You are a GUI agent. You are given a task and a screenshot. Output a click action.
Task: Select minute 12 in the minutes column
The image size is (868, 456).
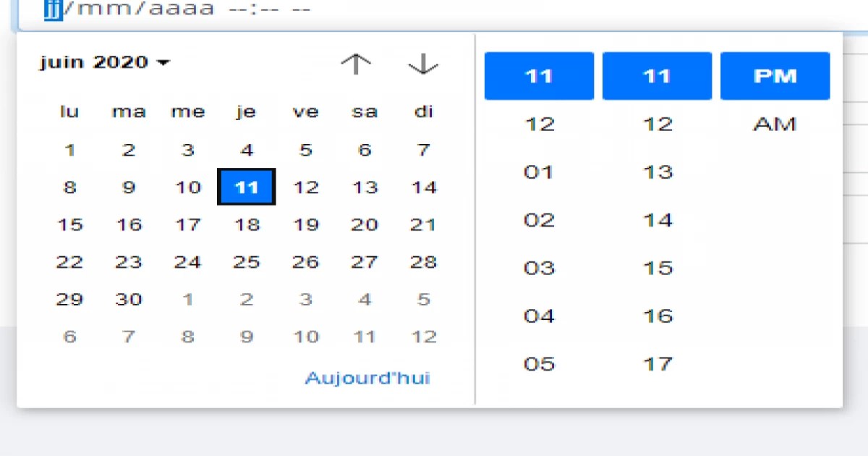[x=657, y=124]
